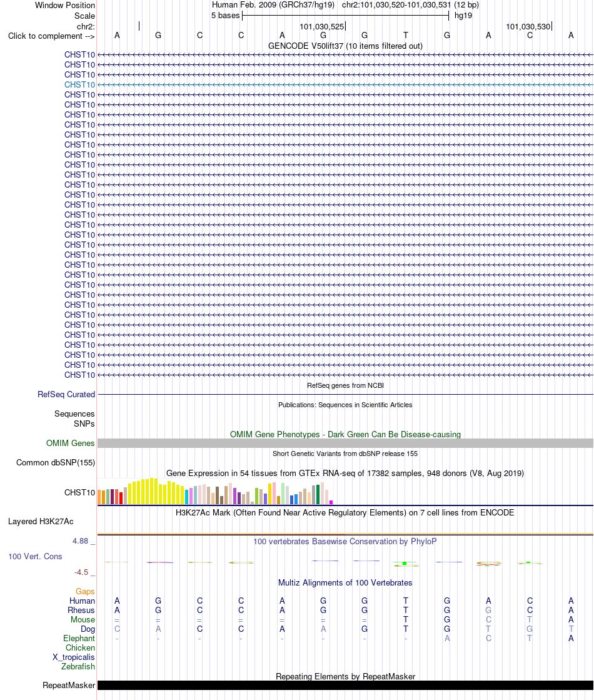Click the T base in the Rhesus alignment row
Image resolution: width=594 pixels, height=700 pixels.
406,611
